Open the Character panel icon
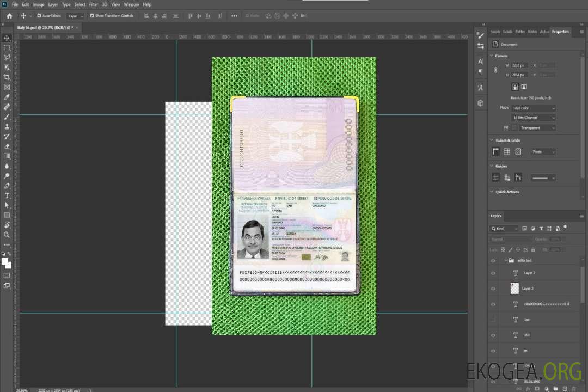The width and height of the screenshot is (588, 392). pyautogui.click(x=481, y=61)
